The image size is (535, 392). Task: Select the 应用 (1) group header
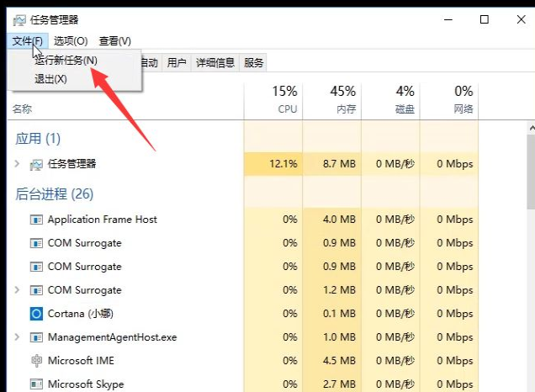tap(38, 139)
